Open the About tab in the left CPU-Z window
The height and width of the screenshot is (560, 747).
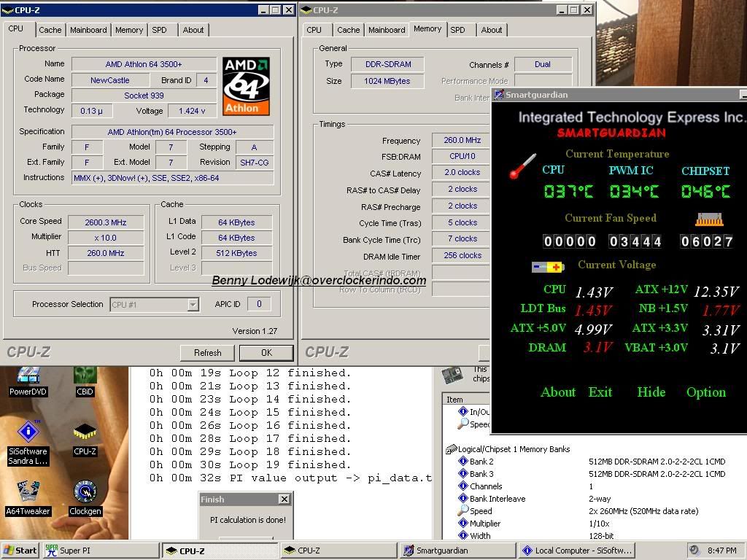coord(193,30)
